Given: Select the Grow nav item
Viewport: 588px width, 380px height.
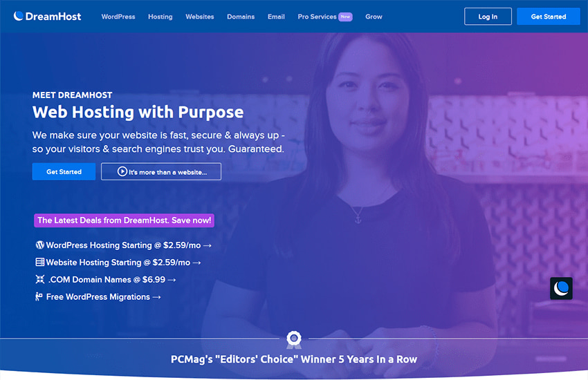Looking at the screenshot, I should (x=374, y=17).
